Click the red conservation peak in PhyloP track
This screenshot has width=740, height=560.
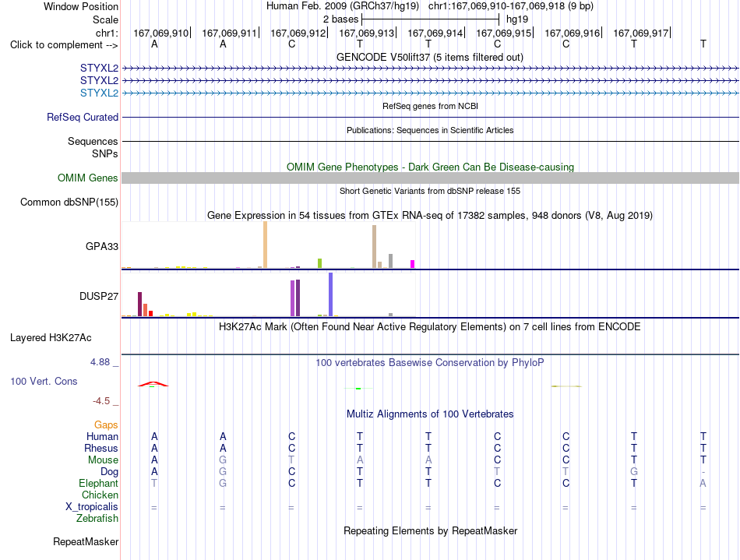[x=153, y=384]
